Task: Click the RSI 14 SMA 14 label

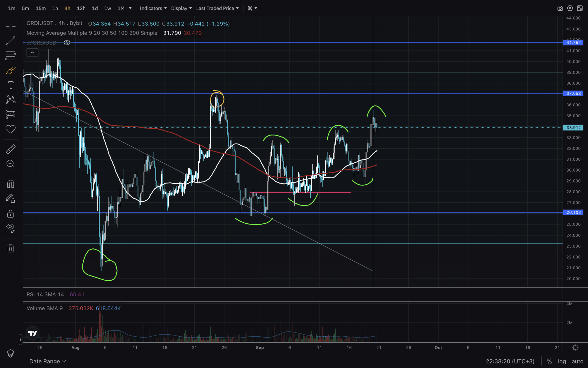Action: coord(45,294)
